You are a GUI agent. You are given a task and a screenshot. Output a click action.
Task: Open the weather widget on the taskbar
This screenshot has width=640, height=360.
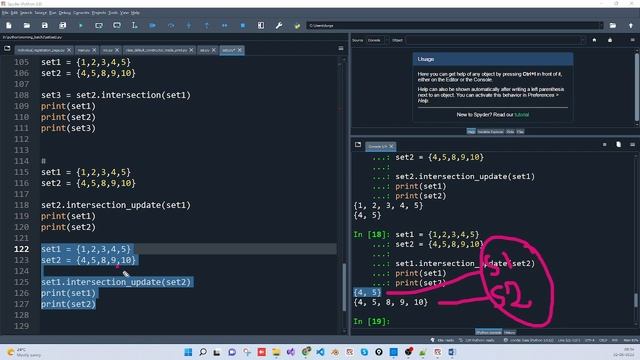(24, 352)
